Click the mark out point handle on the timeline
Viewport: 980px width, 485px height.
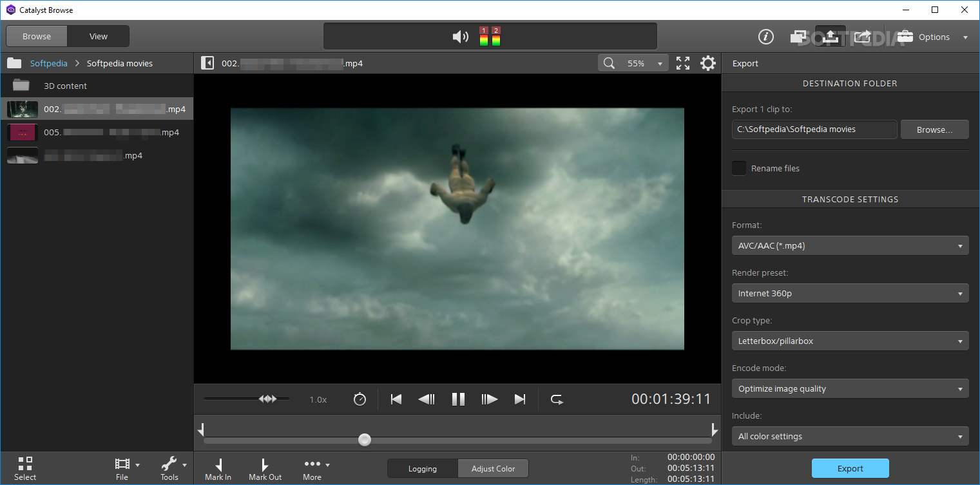pos(714,430)
